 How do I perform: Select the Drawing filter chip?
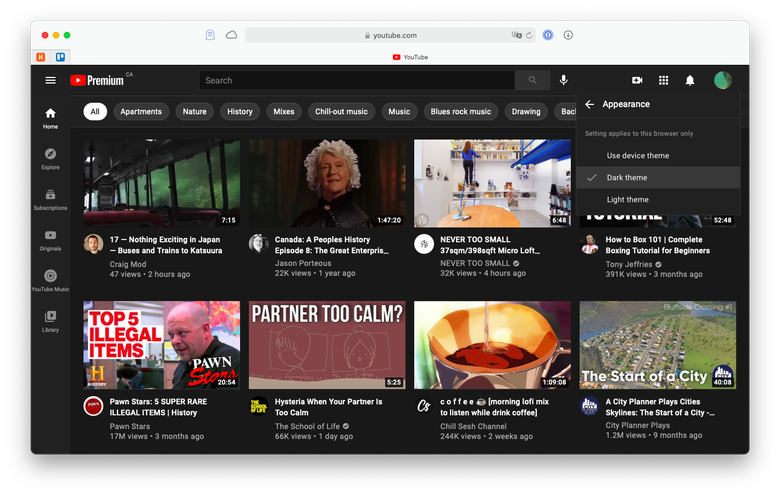[526, 111]
